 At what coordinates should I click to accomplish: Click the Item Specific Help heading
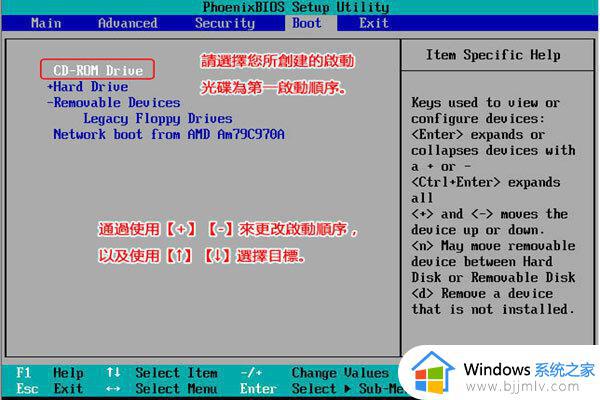click(x=493, y=55)
